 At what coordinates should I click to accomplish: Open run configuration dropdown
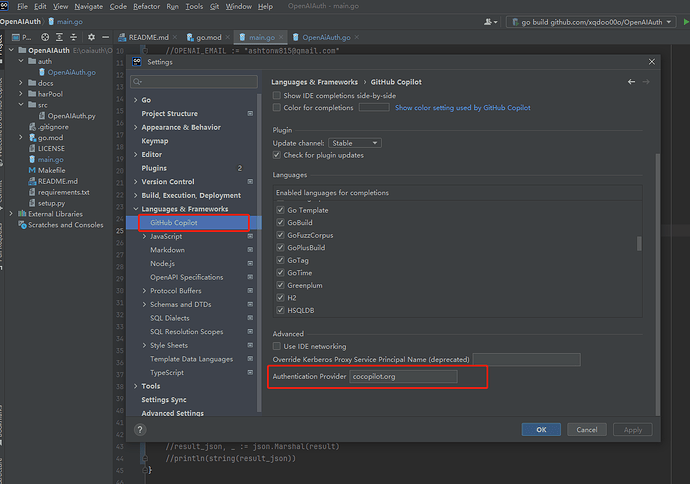(x=591, y=22)
